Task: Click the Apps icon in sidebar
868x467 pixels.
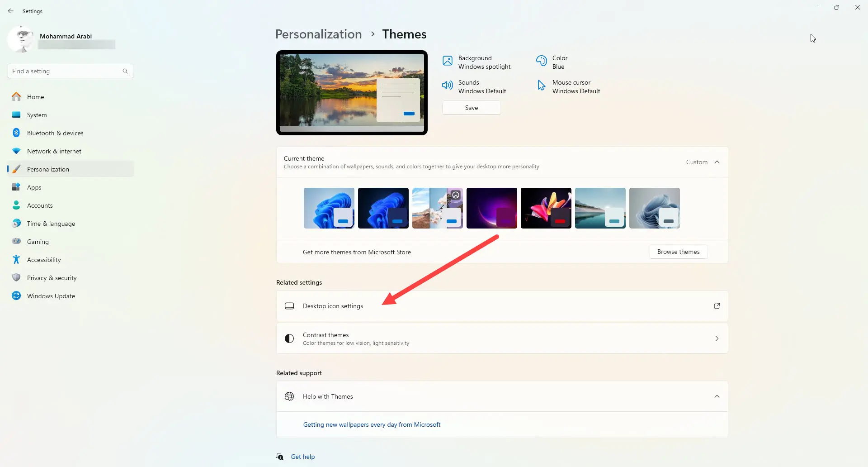Action: pyautogui.click(x=16, y=187)
